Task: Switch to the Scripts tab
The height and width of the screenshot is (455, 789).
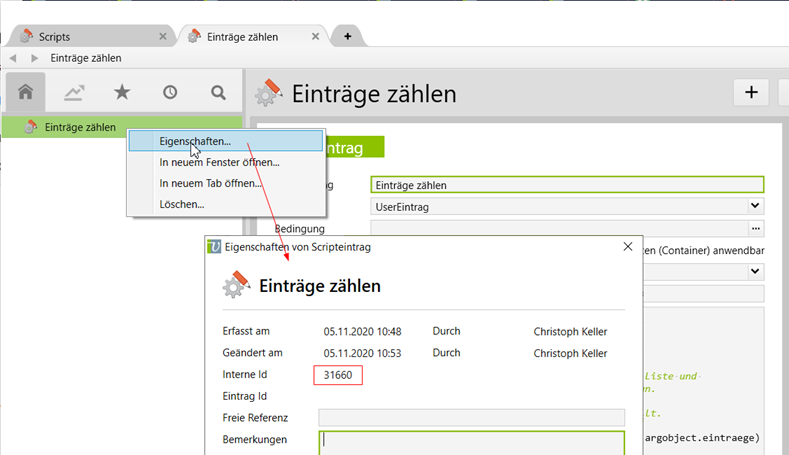Action: pyautogui.click(x=88, y=36)
